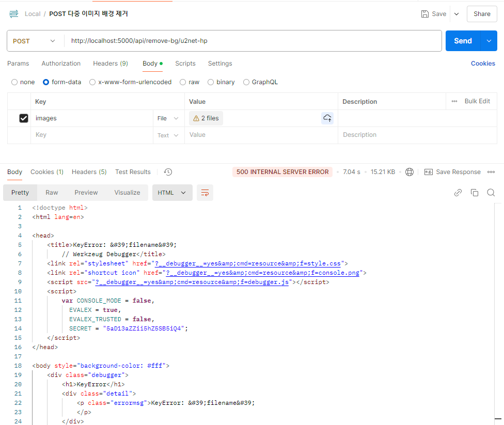Open the Text type dropdown in empty row
504x425 pixels.
tap(168, 135)
